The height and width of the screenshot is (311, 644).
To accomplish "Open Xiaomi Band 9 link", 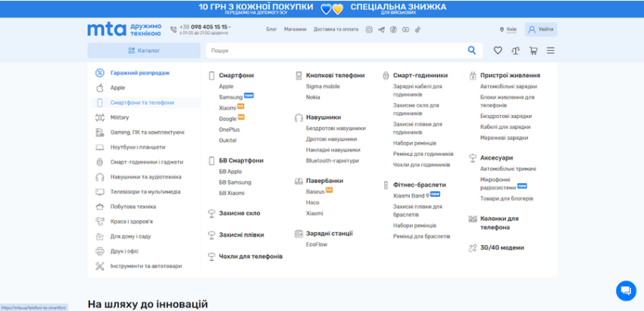I will point(411,196).
